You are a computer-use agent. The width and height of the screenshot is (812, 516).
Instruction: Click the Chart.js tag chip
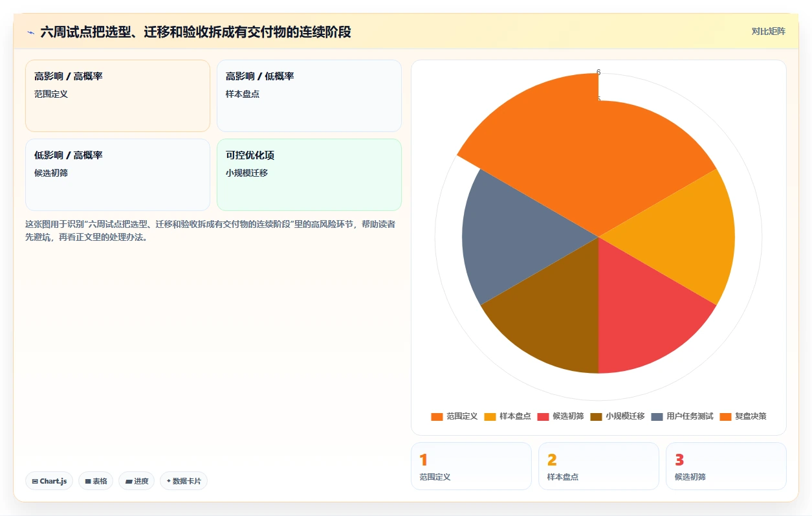coord(49,481)
